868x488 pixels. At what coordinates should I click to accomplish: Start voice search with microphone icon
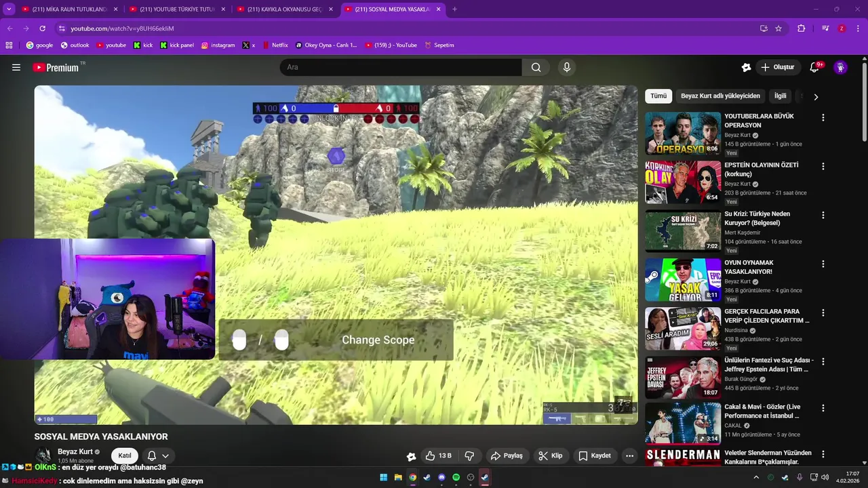pyautogui.click(x=567, y=67)
